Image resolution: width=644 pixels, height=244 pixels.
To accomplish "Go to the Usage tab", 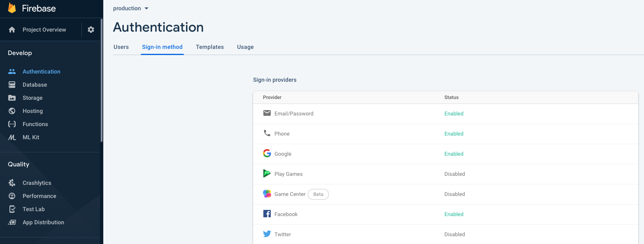I will 245,47.
